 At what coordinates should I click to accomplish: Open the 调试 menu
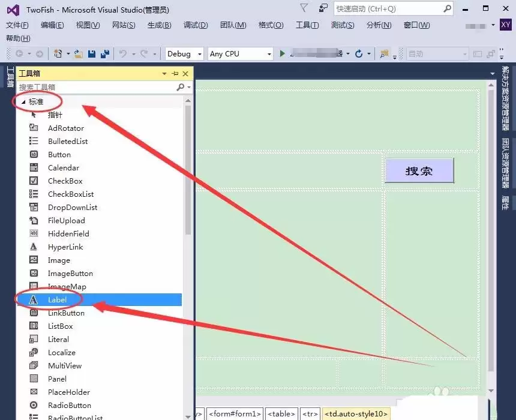pyautogui.click(x=195, y=25)
